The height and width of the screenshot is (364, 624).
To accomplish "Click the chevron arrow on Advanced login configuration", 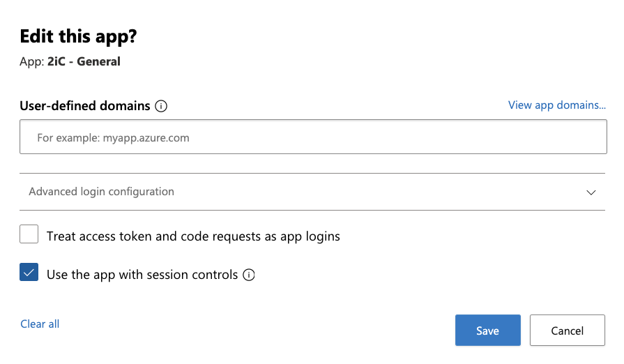I will point(591,192).
